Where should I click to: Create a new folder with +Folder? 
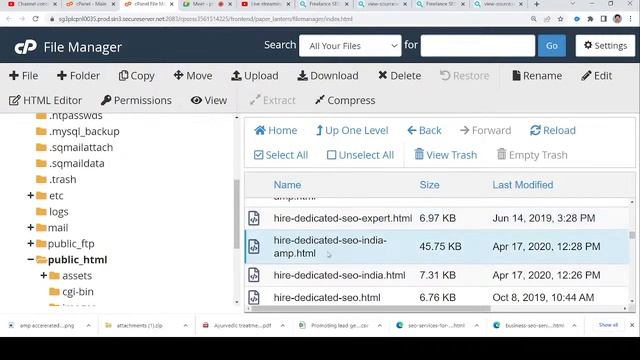(x=78, y=76)
